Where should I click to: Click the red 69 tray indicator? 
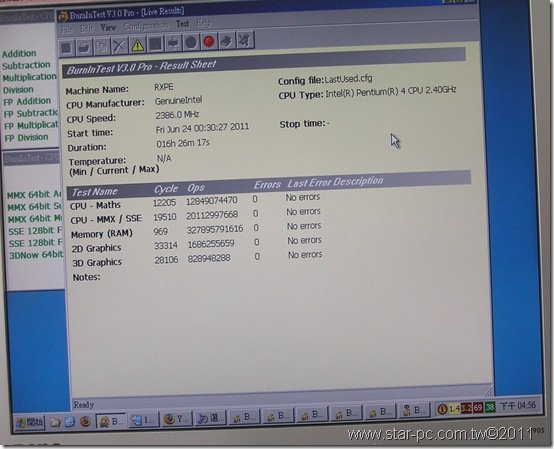point(478,408)
